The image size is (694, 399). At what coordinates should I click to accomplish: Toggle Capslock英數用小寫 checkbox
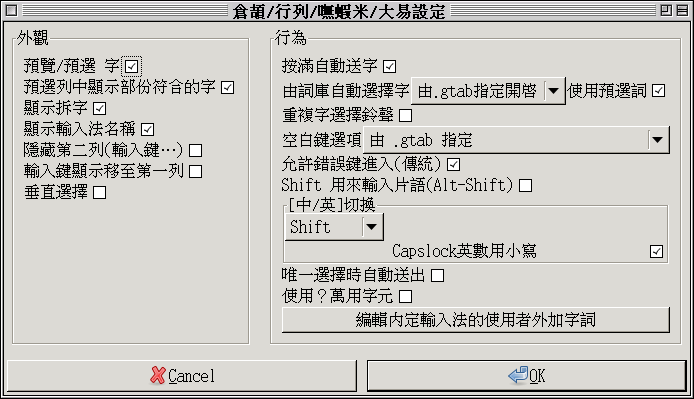(656, 252)
